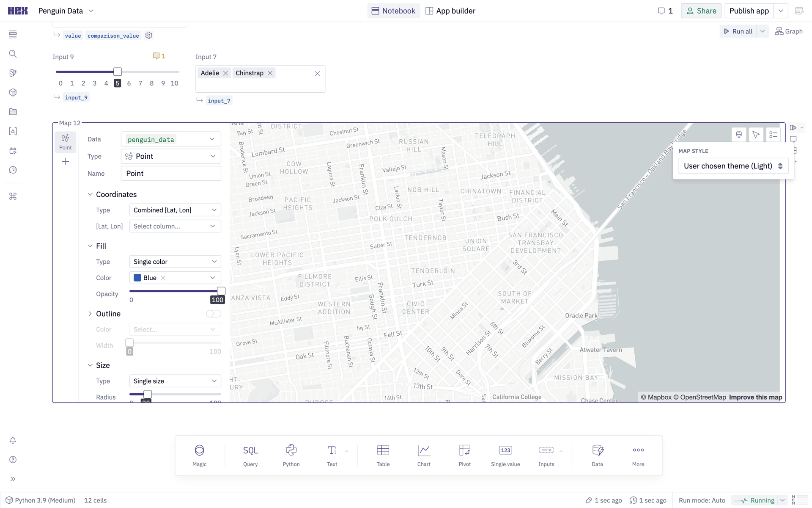Collapse the Coordinates section
This screenshot has width=812, height=508.
[90, 194]
